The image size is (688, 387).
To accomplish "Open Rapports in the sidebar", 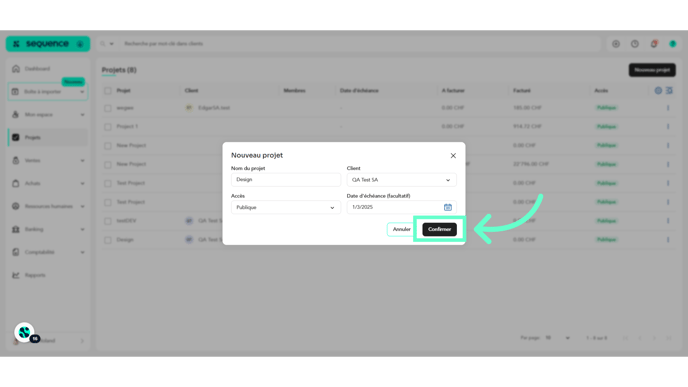I will pyautogui.click(x=47, y=275).
